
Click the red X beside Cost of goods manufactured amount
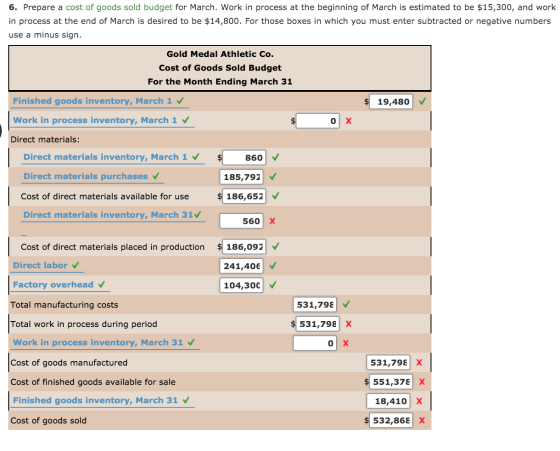click(x=419, y=362)
